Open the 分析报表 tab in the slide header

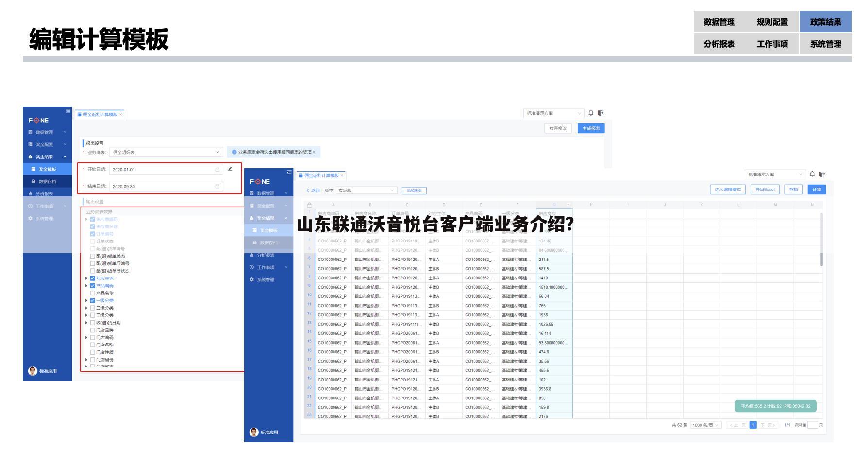(719, 44)
